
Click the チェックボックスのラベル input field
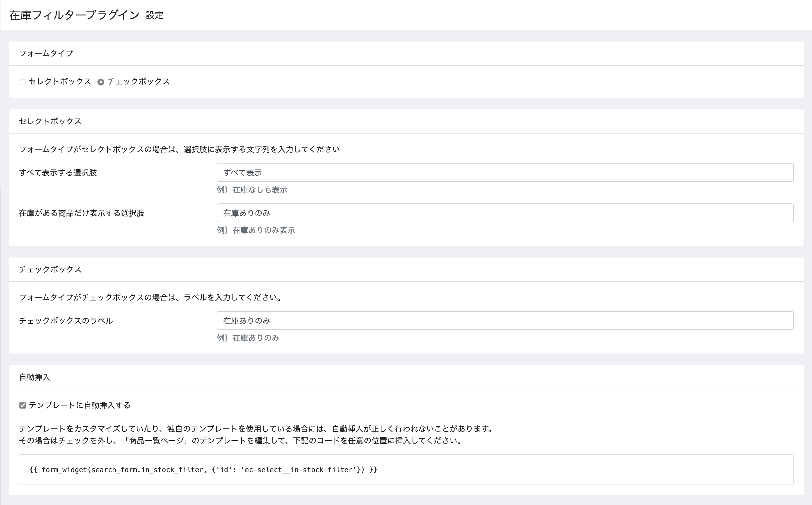coord(505,321)
